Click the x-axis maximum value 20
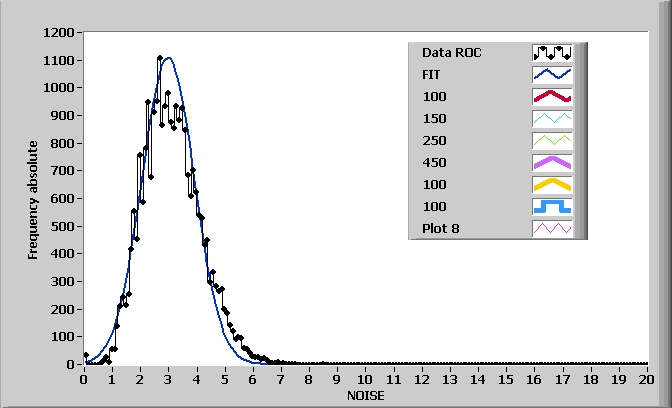Screen dimensions: 672x408 point(647,378)
